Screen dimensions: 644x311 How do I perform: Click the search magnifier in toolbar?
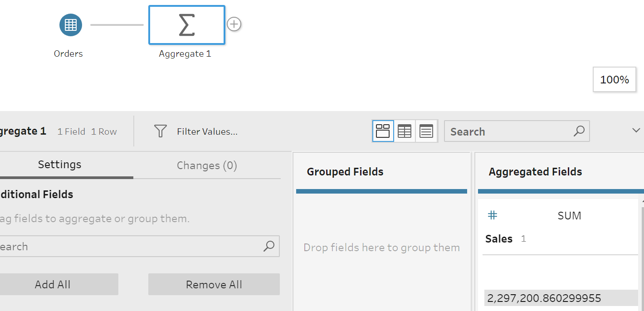[579, 131]
